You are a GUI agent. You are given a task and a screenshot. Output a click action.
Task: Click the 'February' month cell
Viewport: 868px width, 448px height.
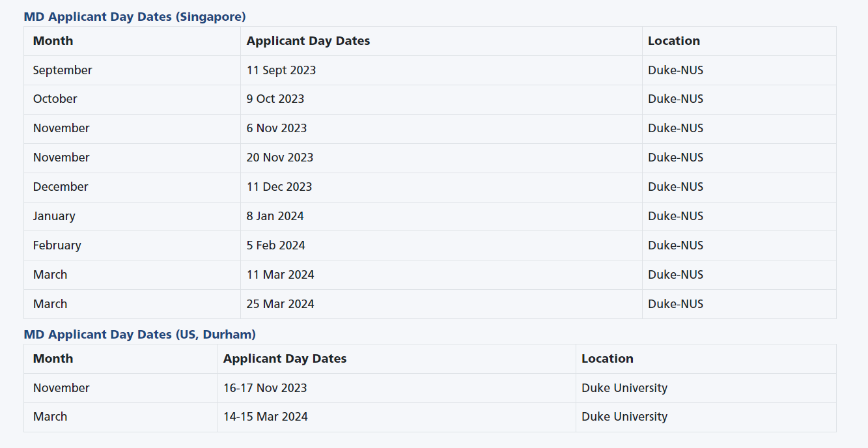[x=57, y=245]
